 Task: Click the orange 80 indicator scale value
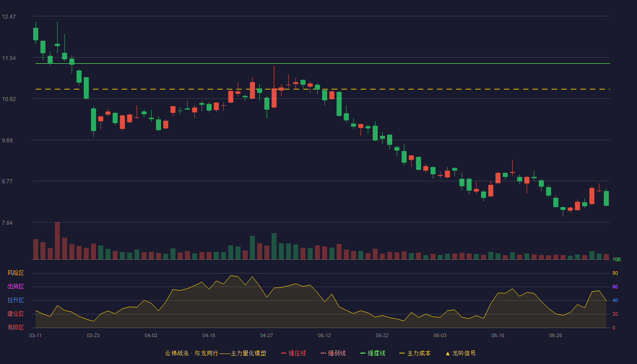pyautogui.click(x=615, y=273)
